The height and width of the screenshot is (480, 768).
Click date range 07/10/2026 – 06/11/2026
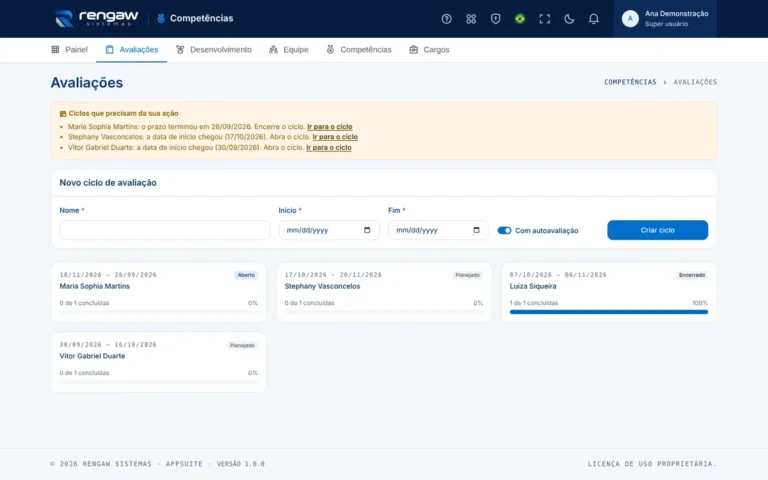tap(558, 275)
